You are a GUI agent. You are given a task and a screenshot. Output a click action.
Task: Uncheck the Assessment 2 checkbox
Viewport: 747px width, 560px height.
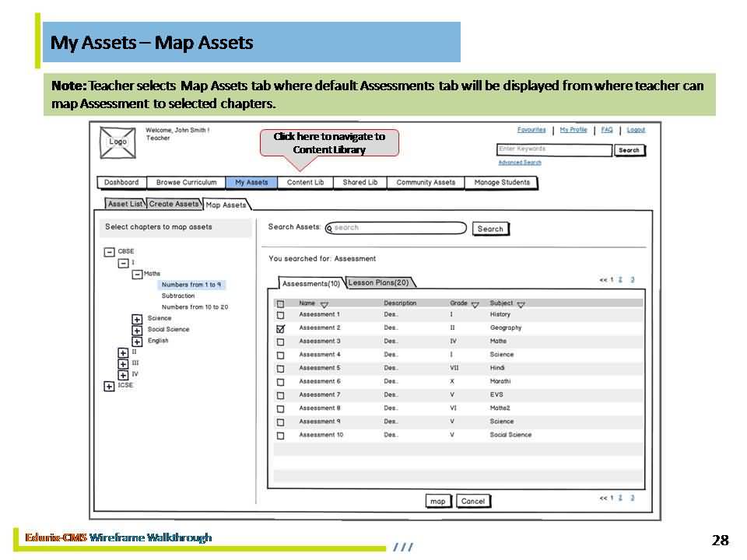(281, 328)
